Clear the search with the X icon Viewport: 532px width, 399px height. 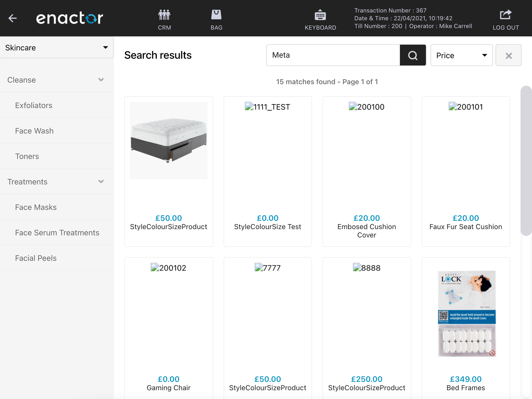508,55
